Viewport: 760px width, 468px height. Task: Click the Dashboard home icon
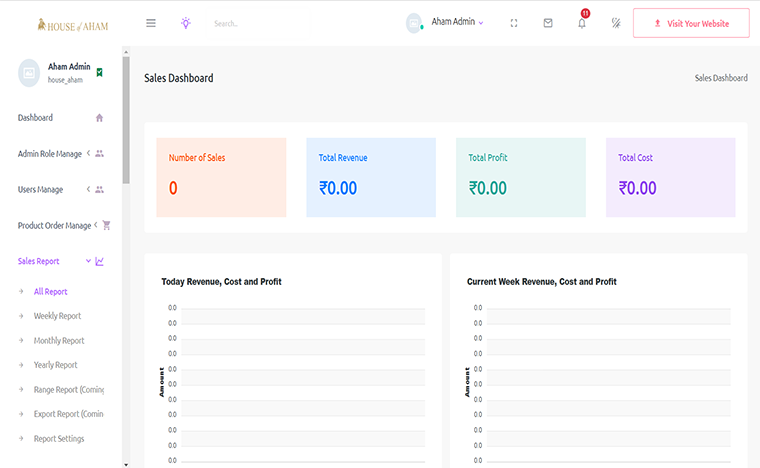coord(99,118)
